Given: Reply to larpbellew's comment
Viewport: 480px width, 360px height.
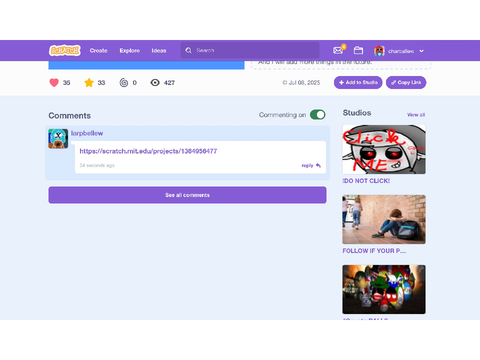Looking at the screenshot, I should tap(311, 165).
